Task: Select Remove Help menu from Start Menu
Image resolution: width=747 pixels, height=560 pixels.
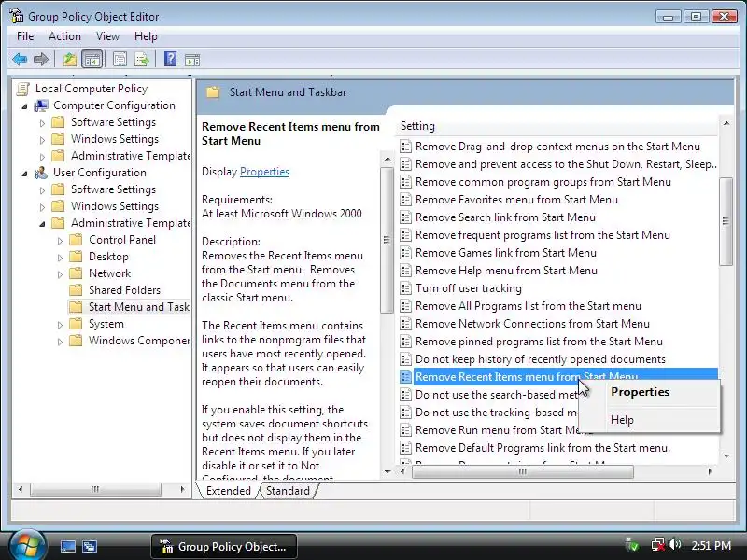Action: click(x=506, y=271)
